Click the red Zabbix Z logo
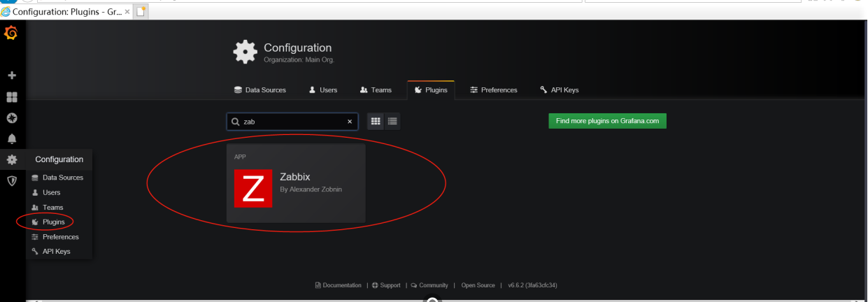The image size is (868, 302). tap(253, 189)
